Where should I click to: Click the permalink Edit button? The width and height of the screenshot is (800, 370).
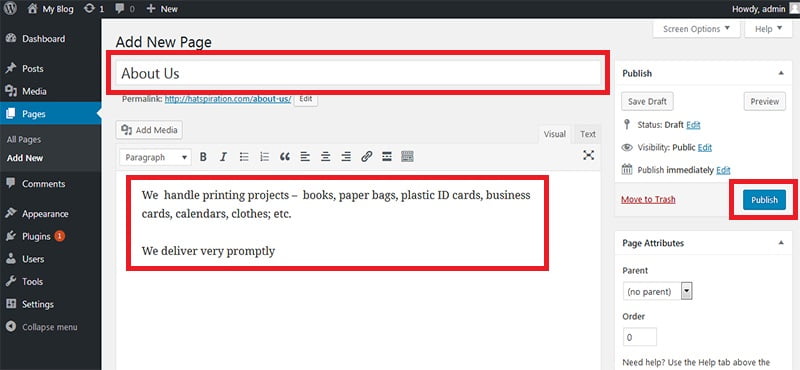306,99
